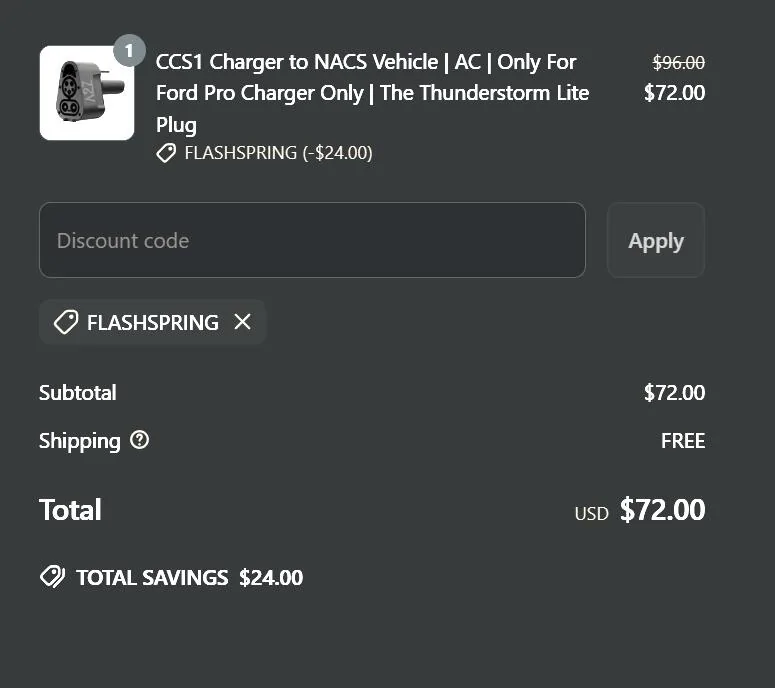Screen dimensions: 775x688
Task: Click the tag icon beside FLASHSPRING (-$24.00)
Action: tap(166, 153)
